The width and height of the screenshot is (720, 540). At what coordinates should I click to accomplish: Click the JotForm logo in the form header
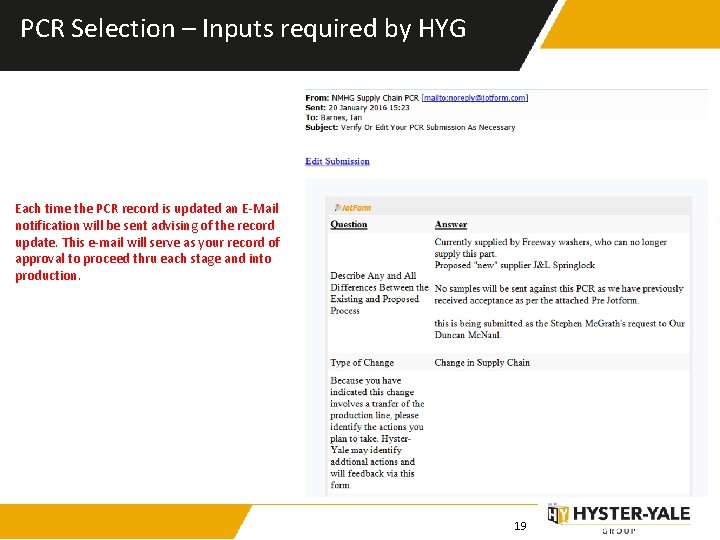click(x=353, y=208)
